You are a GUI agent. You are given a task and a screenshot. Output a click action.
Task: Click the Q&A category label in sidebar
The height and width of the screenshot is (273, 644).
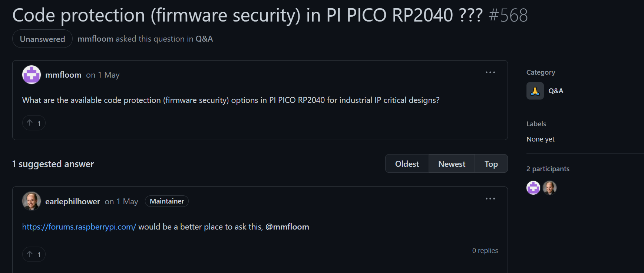click(556, 91)
